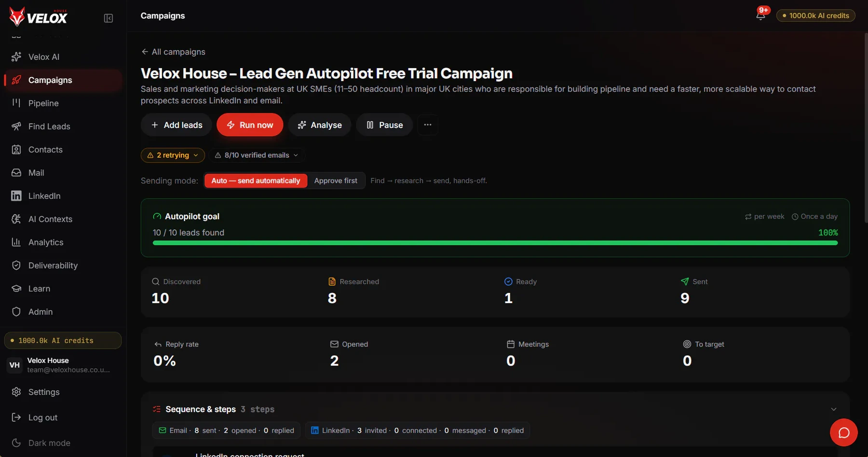
Task: Click the LinkedIn sequence stats chip
Action: (417, 430)
